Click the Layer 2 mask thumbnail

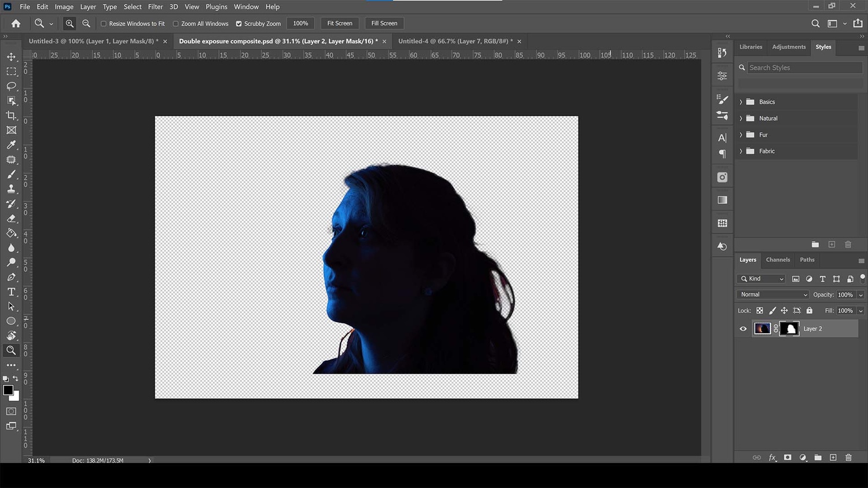point(789,328)
